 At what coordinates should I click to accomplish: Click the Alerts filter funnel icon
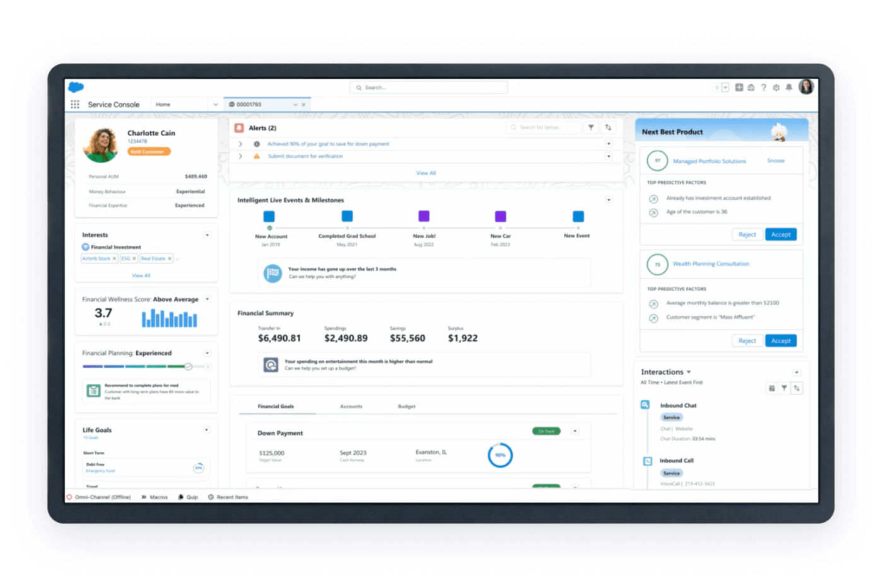(x=591, y=127)
